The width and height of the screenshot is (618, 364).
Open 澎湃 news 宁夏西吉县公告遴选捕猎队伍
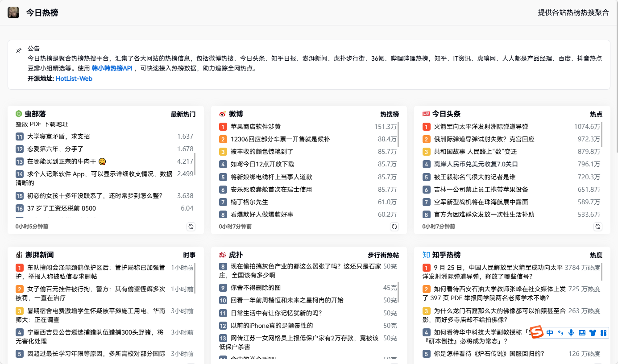91,336
